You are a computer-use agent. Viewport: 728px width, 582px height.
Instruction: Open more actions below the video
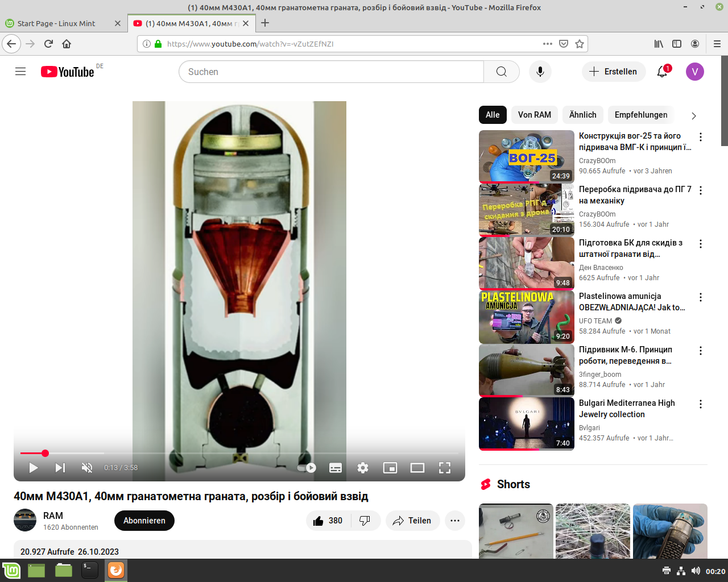455,521
